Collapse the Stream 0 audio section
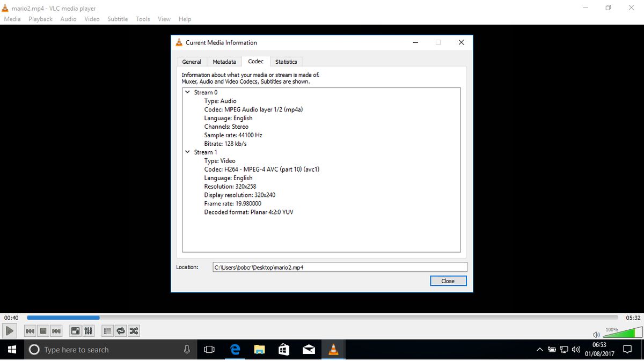Image resolution: width=644 pixels, height=362 pixels. (187, 92)
